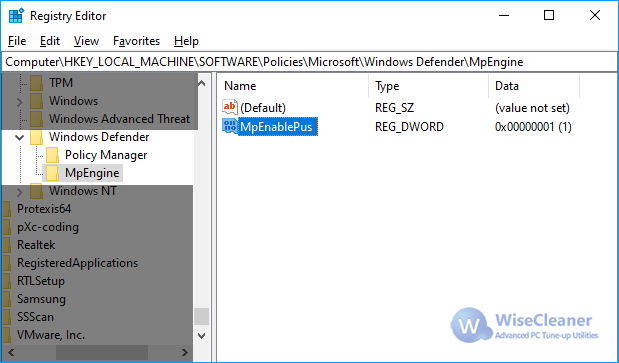Click the Policy Manager tree label

point(106,155)
